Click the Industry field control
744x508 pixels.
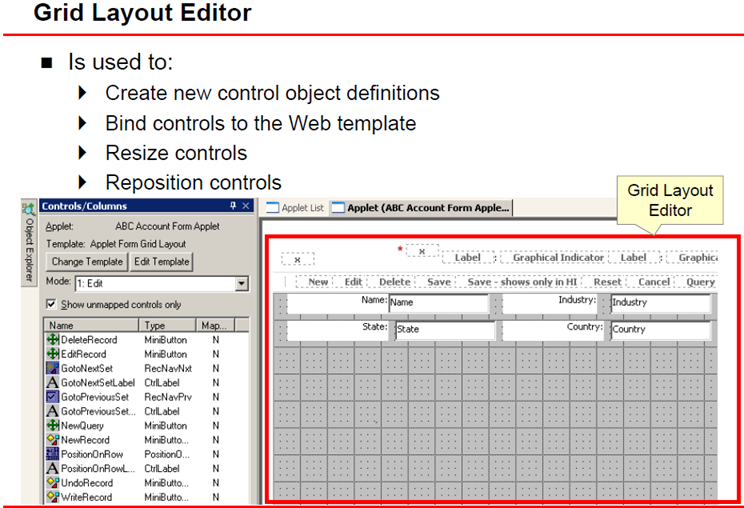(x=661, y=303)
